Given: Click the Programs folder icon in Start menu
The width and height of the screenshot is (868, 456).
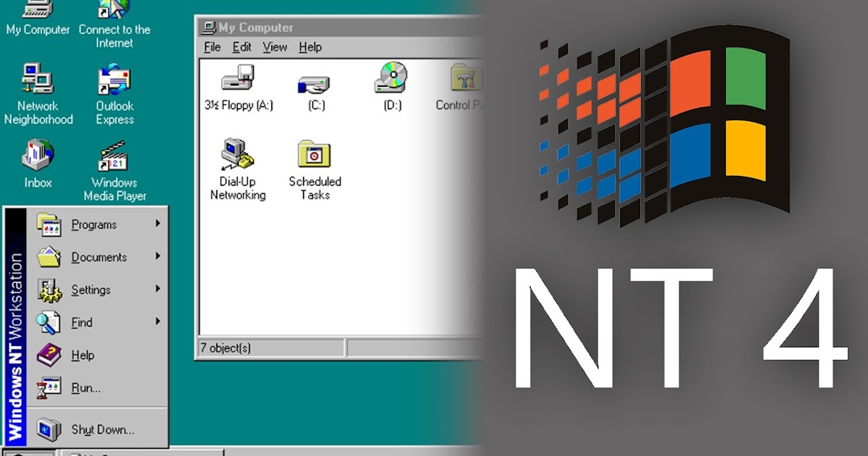Looking at the screenshot, I should tap(49, 224).
